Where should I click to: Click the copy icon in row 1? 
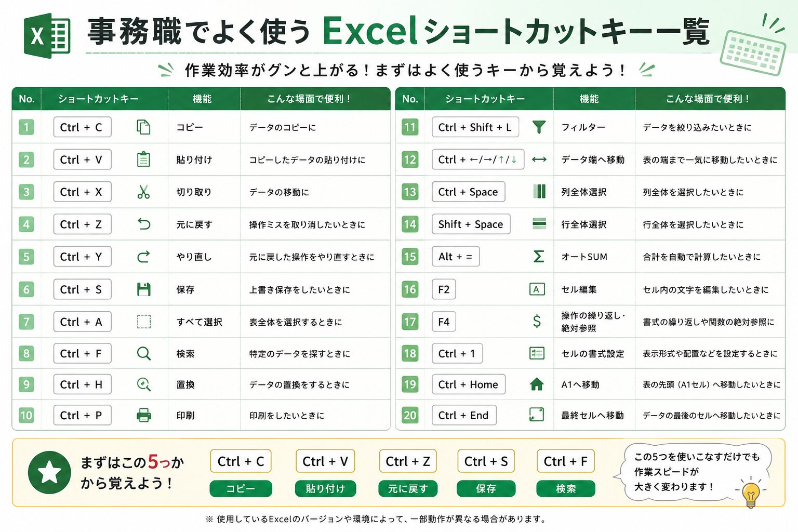tap(143, 127)
